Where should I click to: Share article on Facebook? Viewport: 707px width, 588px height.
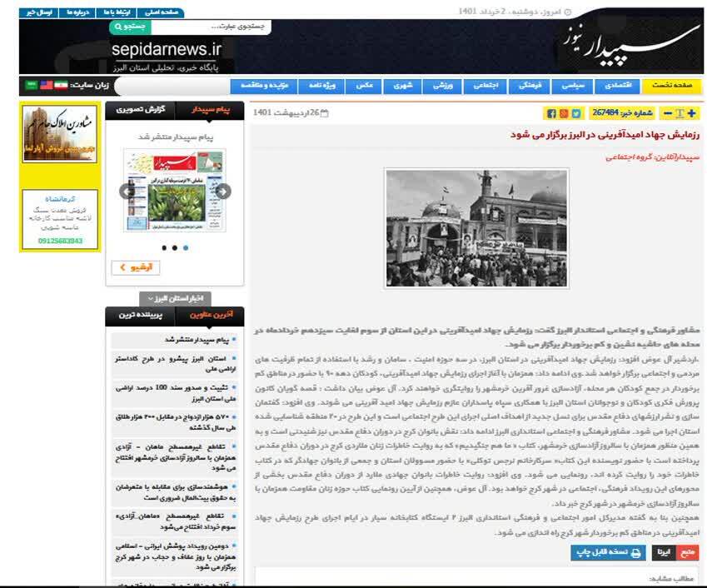[551, 113]
